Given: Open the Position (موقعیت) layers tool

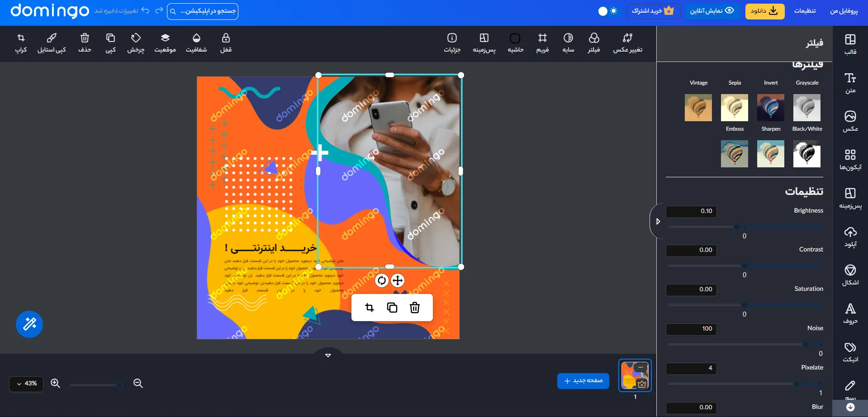Looking at the screenshot, I should 165,43.
